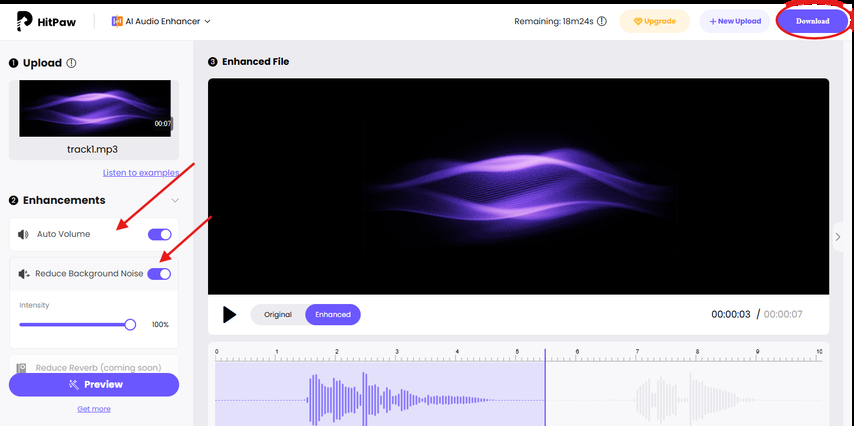Toggle the Auto Volume switch

pos(160,234)
